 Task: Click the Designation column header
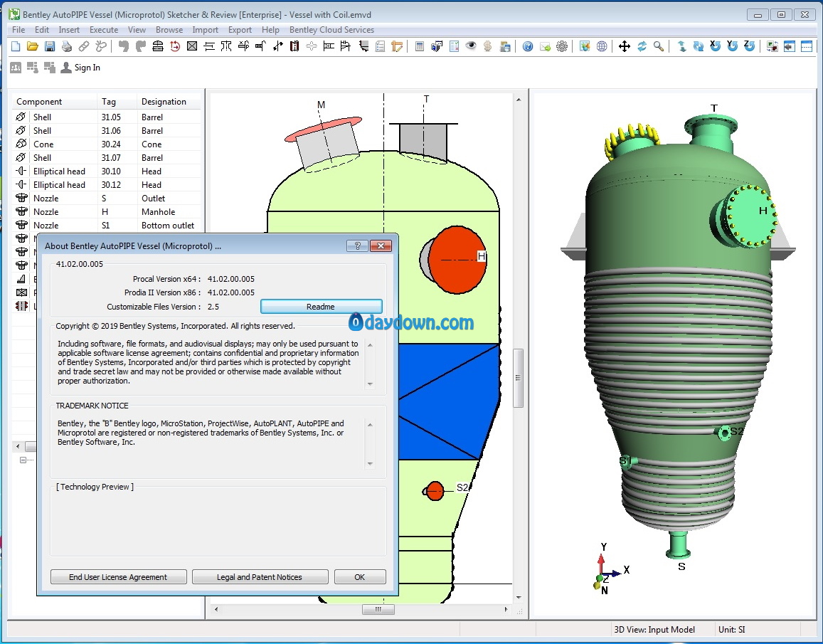coord(169,101)
